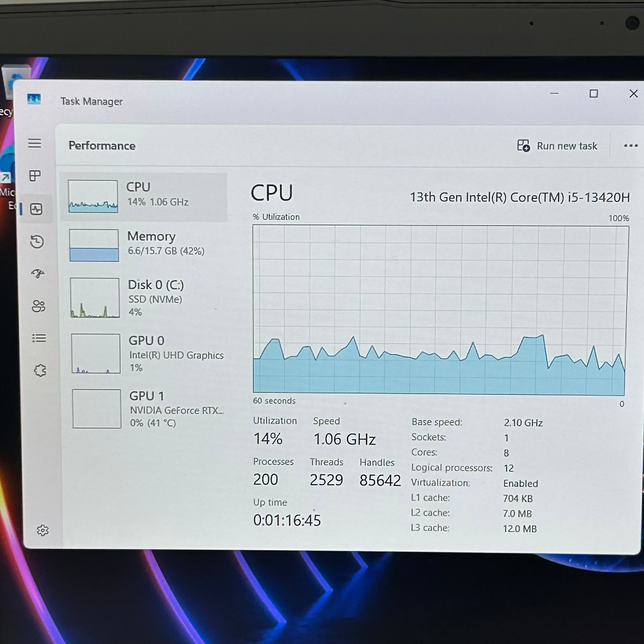The height and width of the screenshot is (644, 644).
Task: Click the speed value '1.06 GHz'
Action: pos(345,439)
